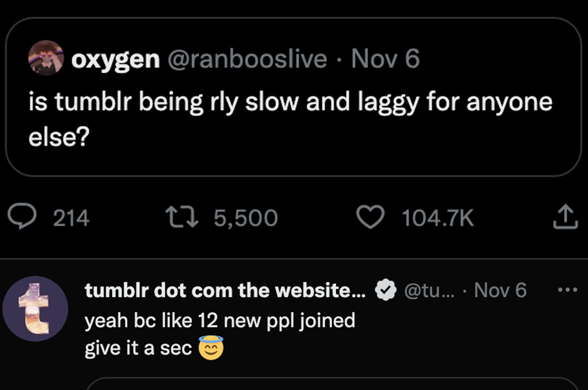Viewport: 588px width, 390px height.
Task: Open @ranbooslive profile link
Action: pyautogui.click(x=247, y=59)
